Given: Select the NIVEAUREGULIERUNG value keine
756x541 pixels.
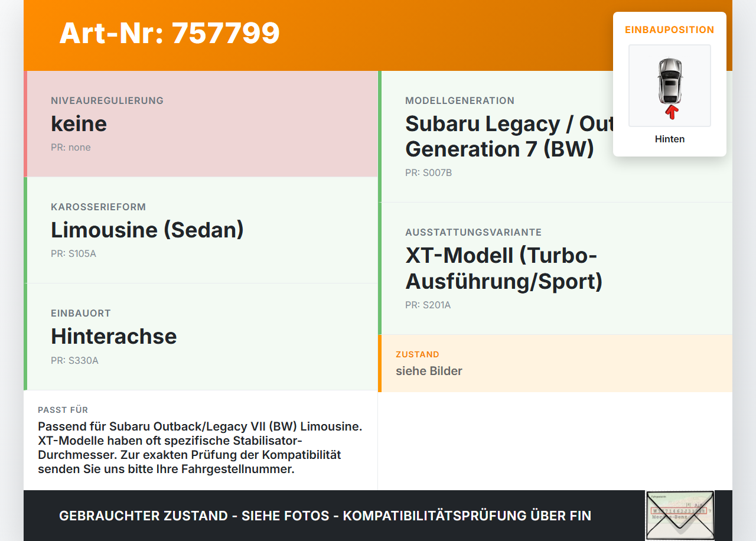Looking at the screenshot, I should click(x=79, y=123).
